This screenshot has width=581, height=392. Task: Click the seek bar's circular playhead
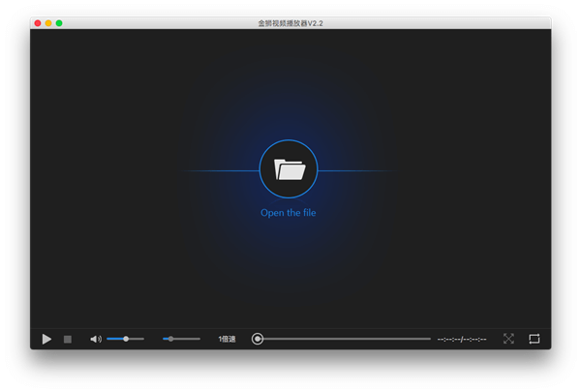258,339
